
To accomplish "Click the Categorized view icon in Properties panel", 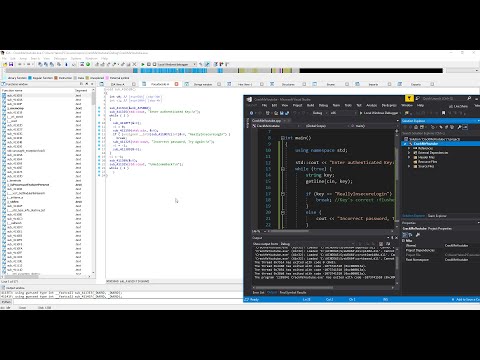I will [x=405, y=235].
